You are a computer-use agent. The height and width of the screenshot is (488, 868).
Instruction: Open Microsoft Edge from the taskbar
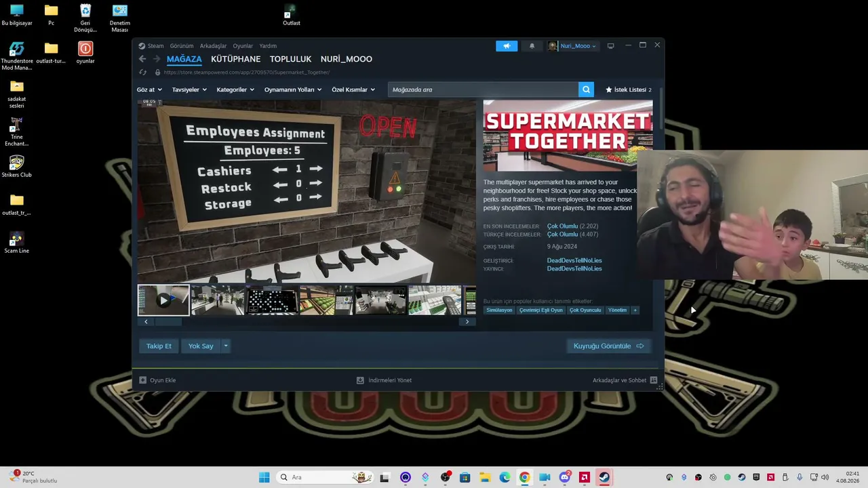(505, 477)
